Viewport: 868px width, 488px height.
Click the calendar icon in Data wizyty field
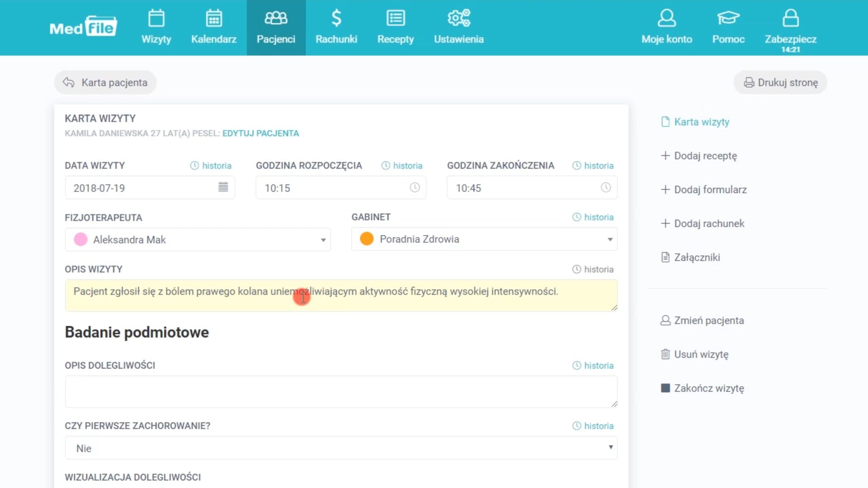click(223, 187)
